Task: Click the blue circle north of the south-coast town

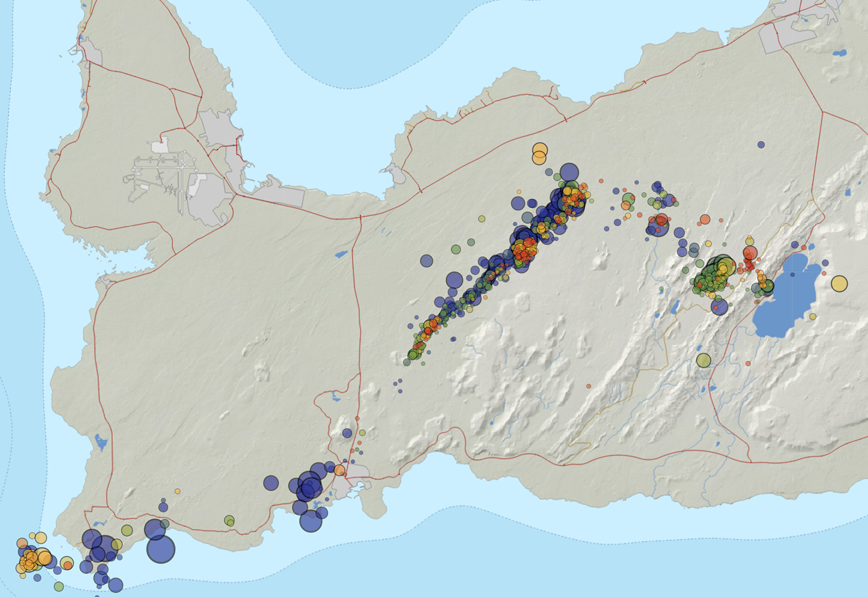Action: click(347, 433)
